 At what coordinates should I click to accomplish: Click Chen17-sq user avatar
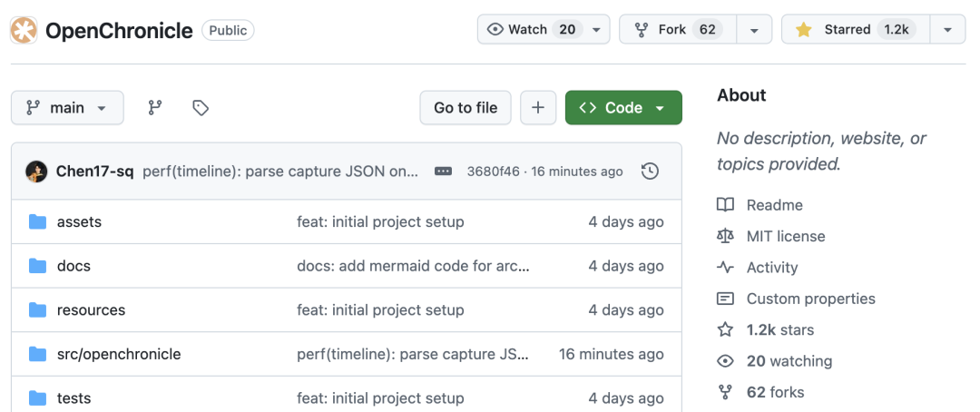[x=36, y=172]
